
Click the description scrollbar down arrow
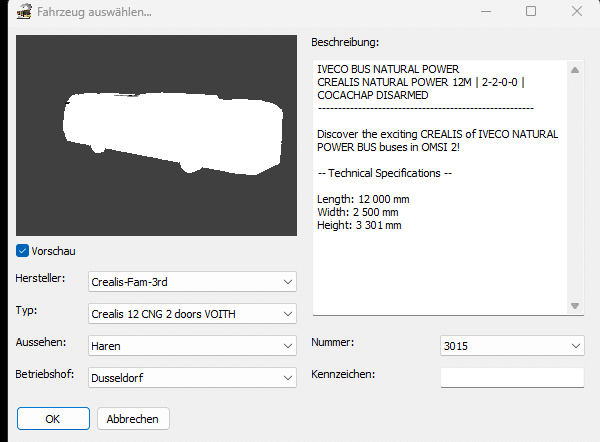(x=575, y=306)
